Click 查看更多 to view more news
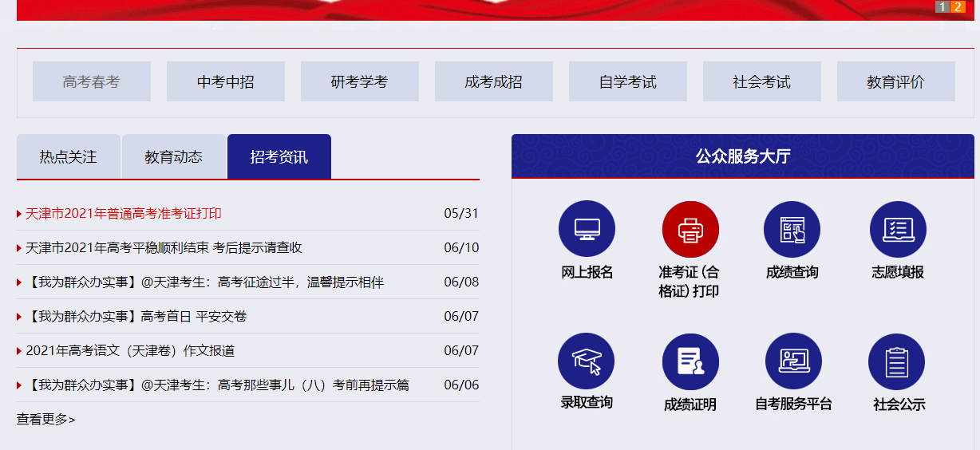The image size is (980, 450). coord(46,420)
